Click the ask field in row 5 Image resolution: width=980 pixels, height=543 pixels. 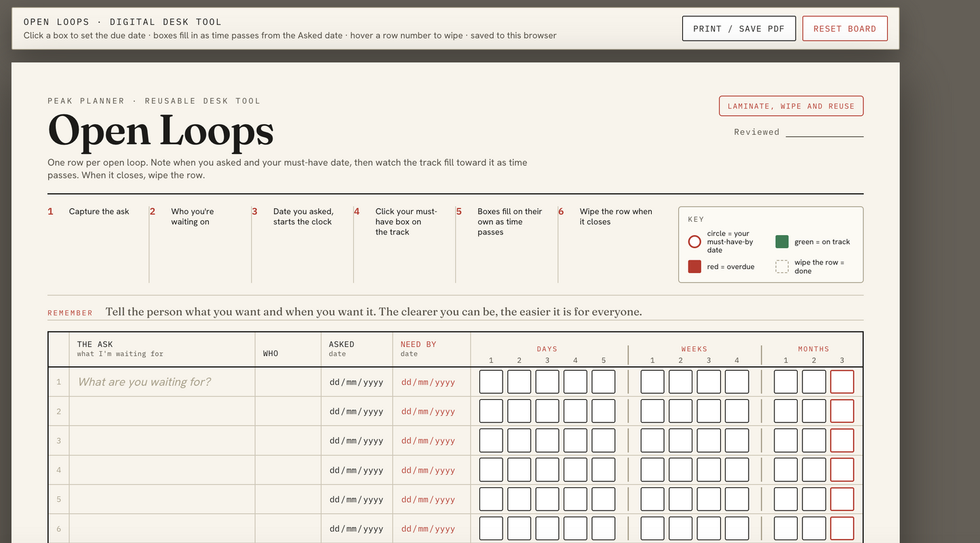[x=162, y=499]
